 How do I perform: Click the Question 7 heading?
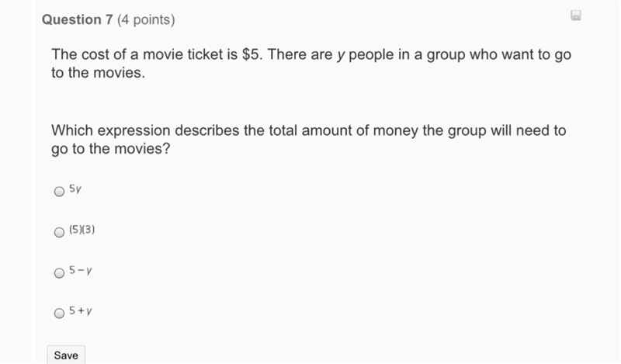point(77,19)
